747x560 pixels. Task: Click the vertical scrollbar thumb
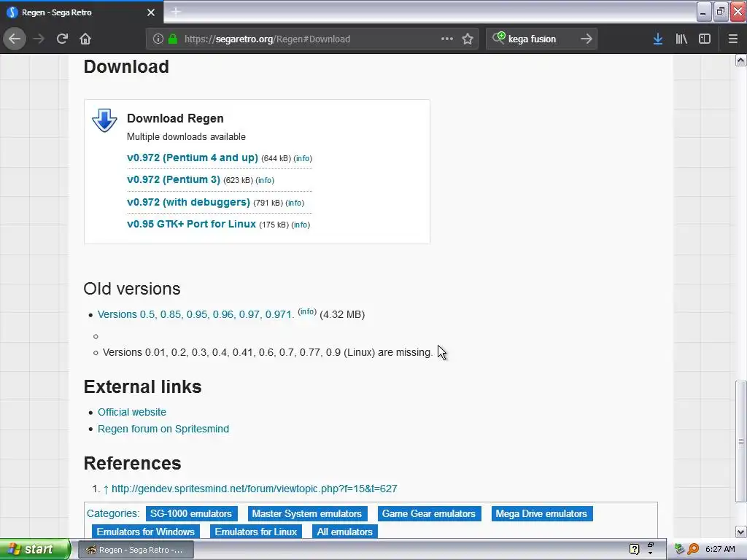coord(741,441)
